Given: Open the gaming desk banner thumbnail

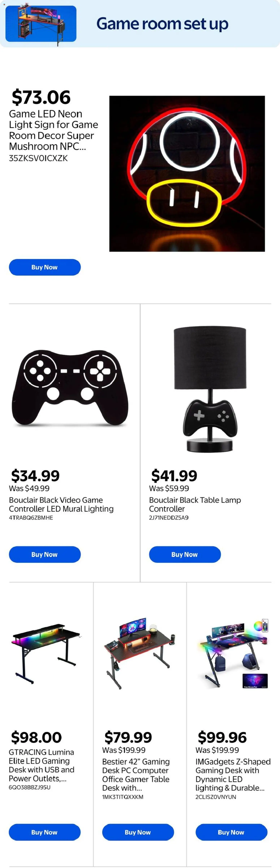Looking at the screenshot, I should click(41, 24).
